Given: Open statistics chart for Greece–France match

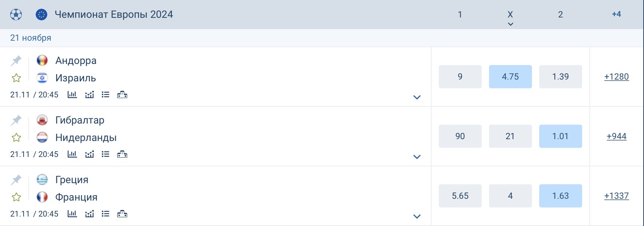Looking at the screenshot, I should click(x=72, y=214).
